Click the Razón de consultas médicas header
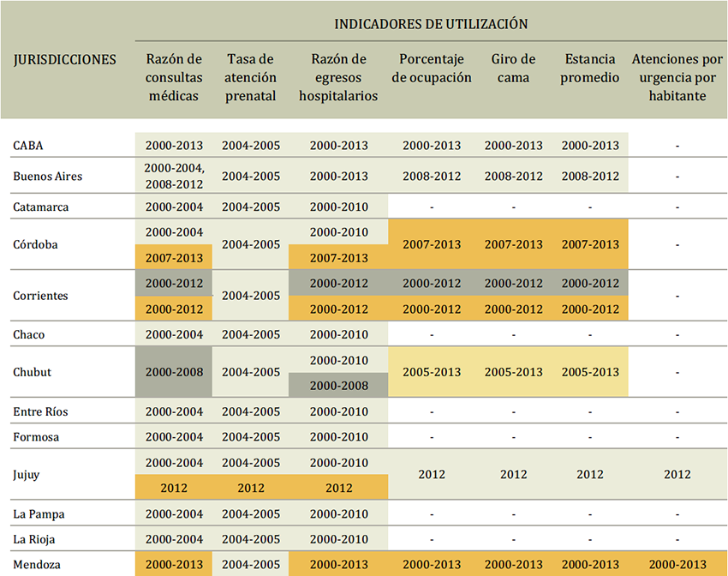 [x=173, y=77]
